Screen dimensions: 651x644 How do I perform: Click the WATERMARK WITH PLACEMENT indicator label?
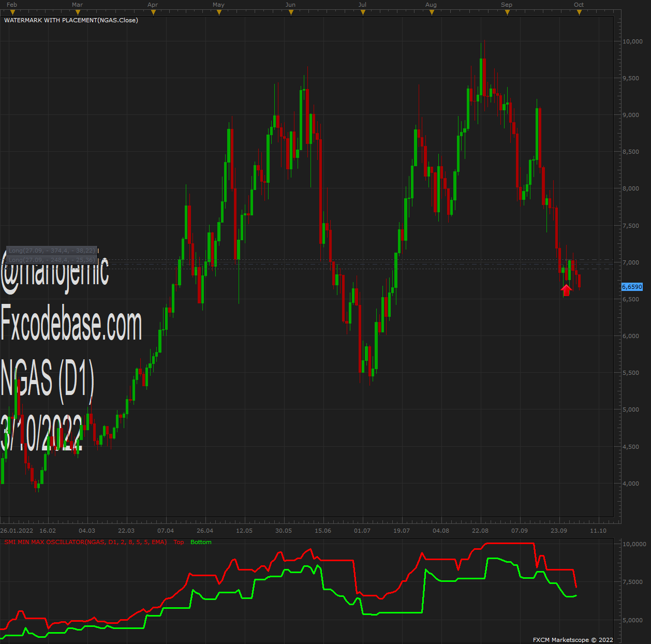point(71,20)
